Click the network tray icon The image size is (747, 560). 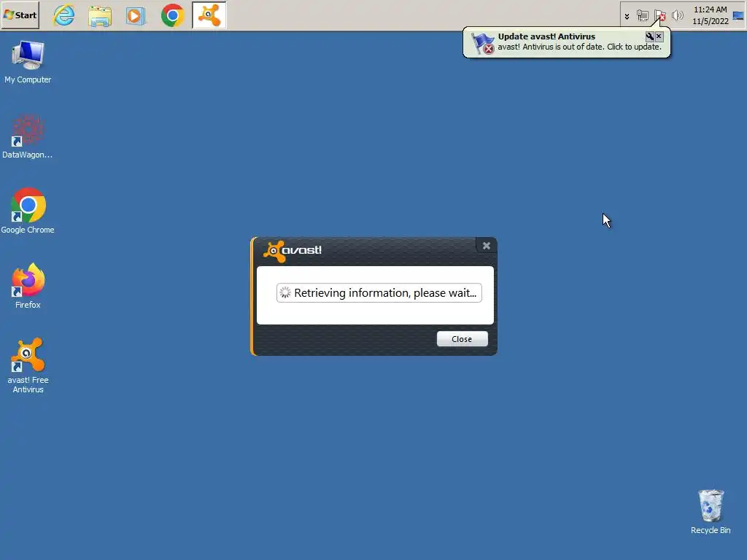coord(642,16)
